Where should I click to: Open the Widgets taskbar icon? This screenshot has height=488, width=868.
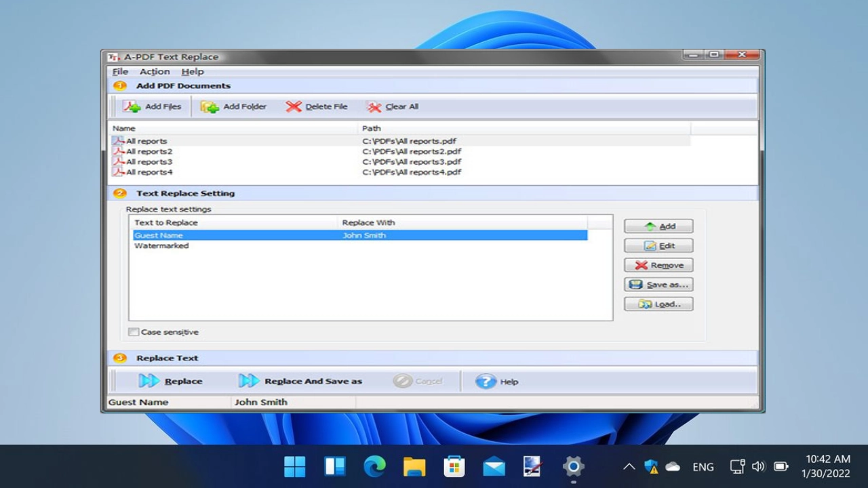coord(335,466)
